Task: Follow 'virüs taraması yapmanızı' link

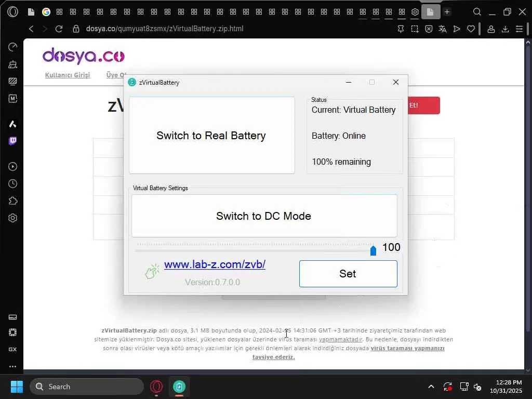Action: 407,348
